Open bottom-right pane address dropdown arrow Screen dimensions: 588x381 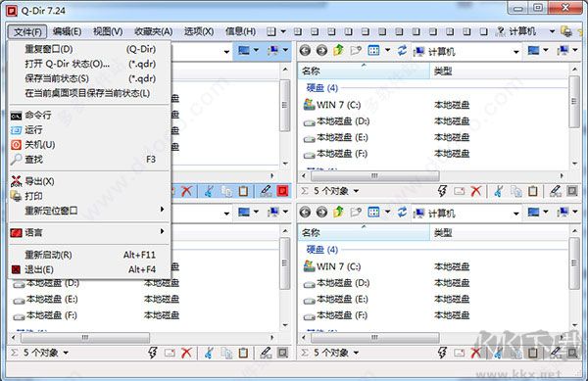[x=516, y=214]
